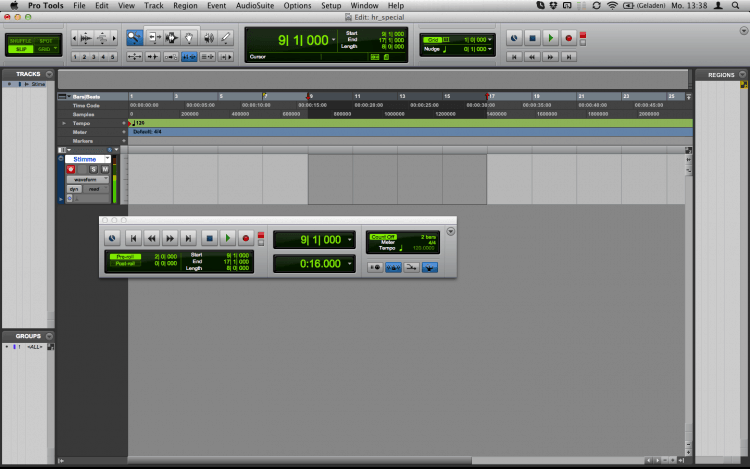Open Grid value dropdown

tap(490, 40)
